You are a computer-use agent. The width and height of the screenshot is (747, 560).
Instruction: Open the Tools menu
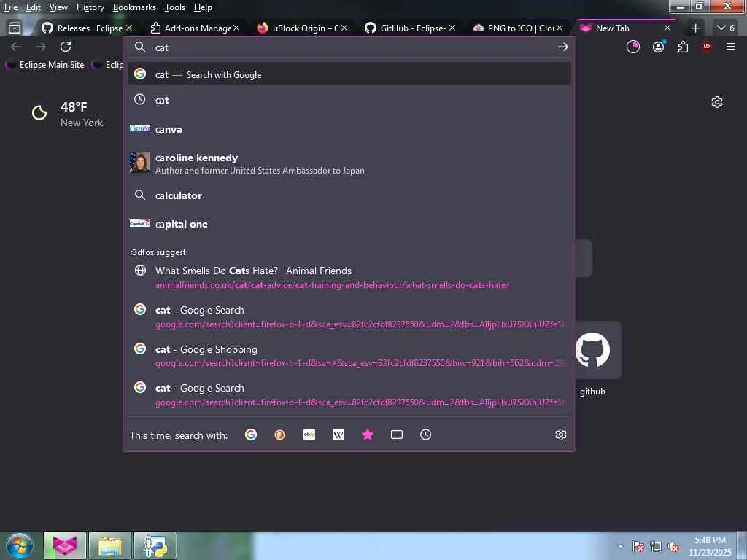[x=175, y=7]
